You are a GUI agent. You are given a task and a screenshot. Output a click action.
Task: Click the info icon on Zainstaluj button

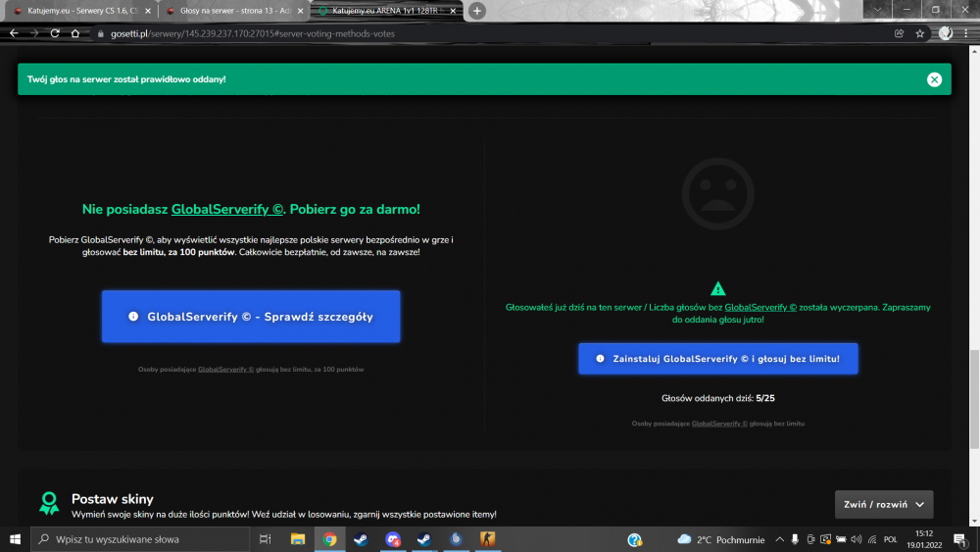(600, 359)
